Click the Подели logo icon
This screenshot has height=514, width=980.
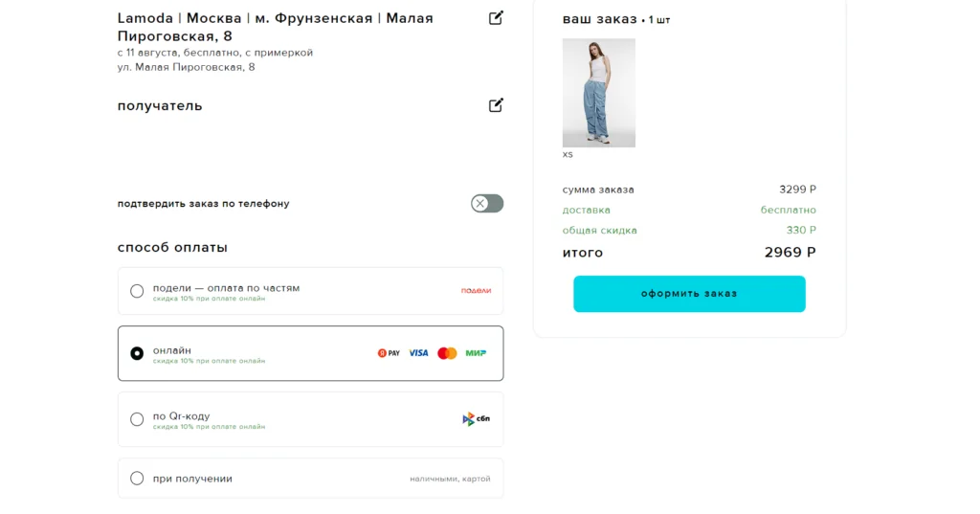(x=476, y=290)
